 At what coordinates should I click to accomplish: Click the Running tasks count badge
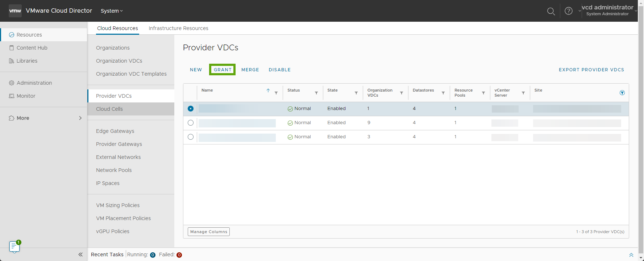[x=153, y=255]
